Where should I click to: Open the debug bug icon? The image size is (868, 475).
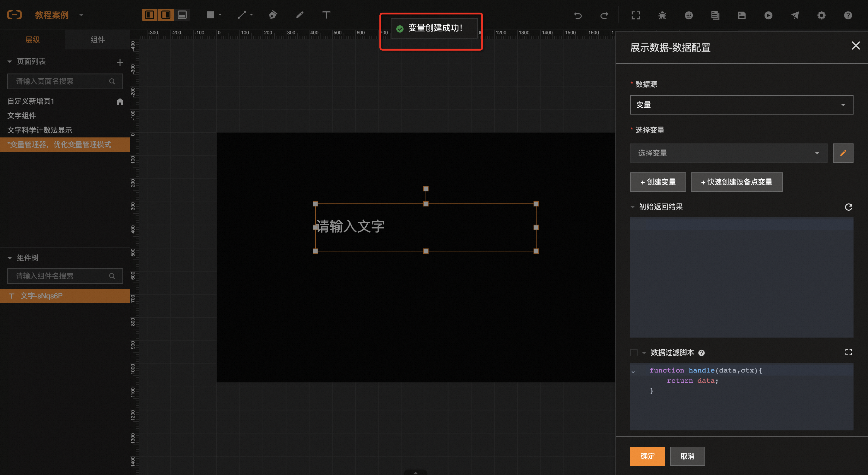(x=662, y=15)
